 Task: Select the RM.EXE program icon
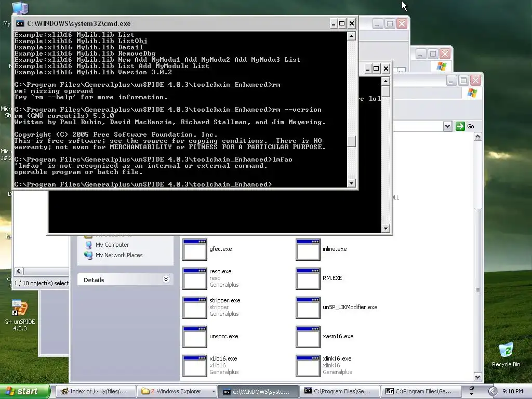pos(308,278)
